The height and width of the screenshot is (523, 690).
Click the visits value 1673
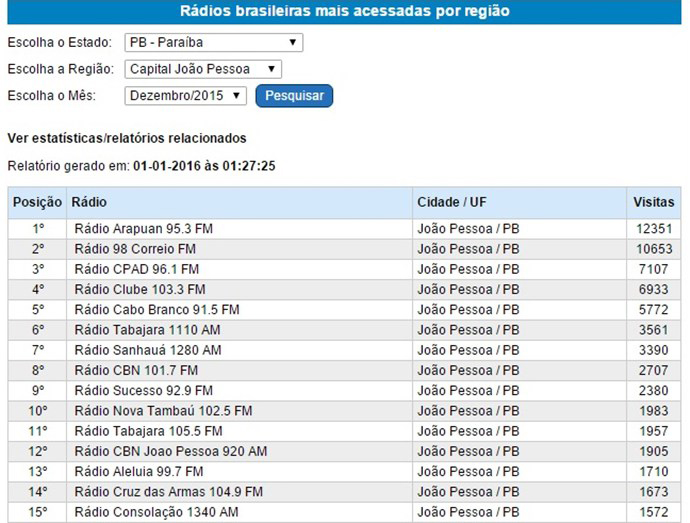click(x=653, y=492)
